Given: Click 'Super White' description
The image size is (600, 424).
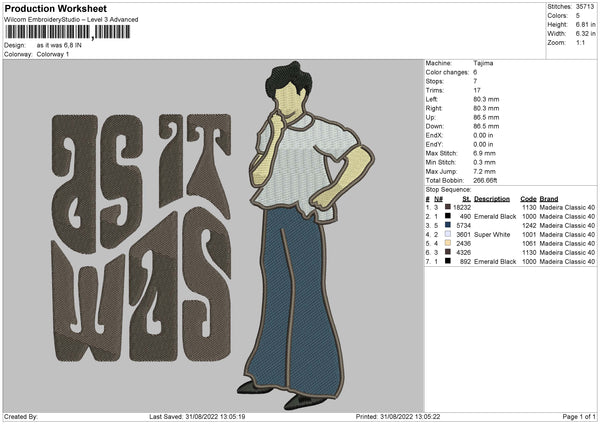Looking at the screenshot, I should tap(492, 235).
